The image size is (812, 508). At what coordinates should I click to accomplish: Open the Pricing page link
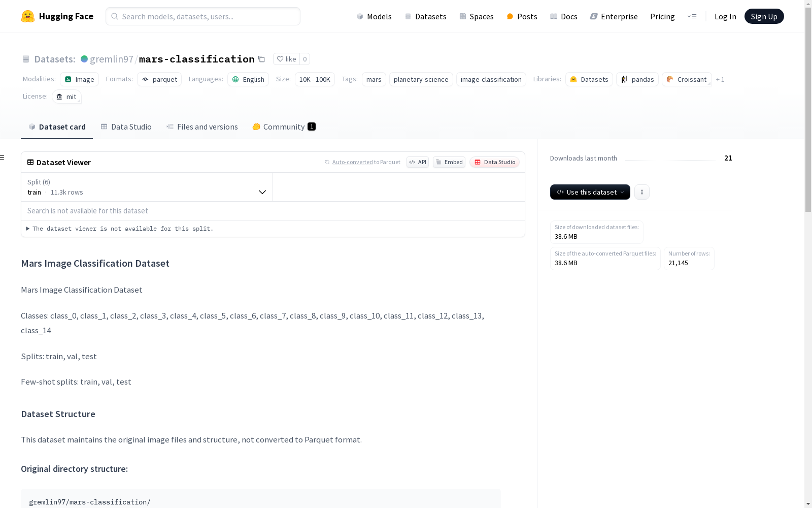point(662,16)
